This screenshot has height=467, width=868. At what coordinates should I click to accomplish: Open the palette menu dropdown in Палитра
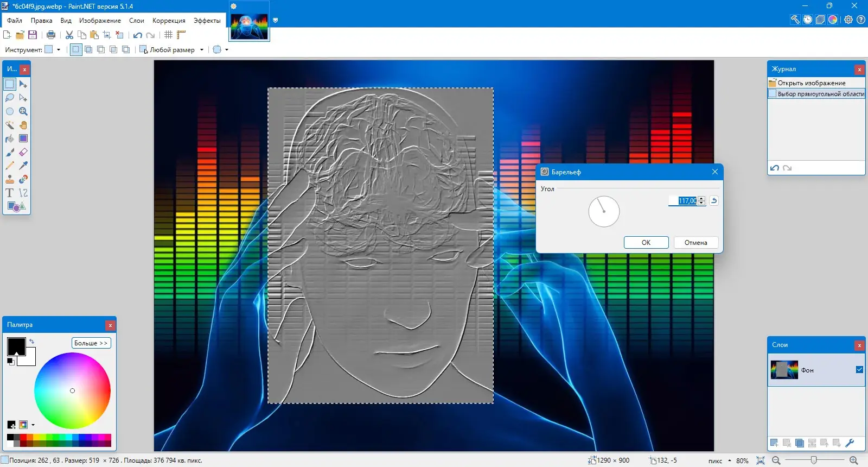33,425
